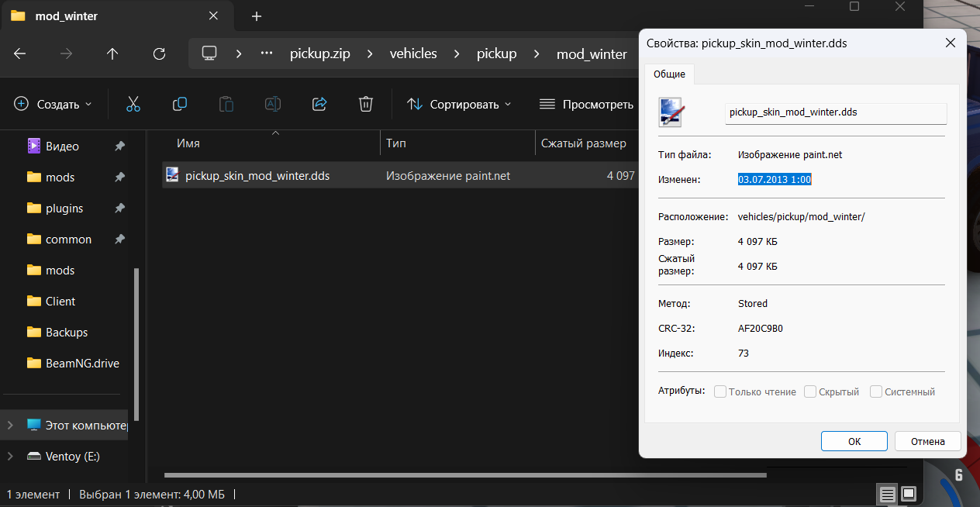980x507 pixels.
Task: Click the horizontal scrollbar in file list
Action: click(465, 475)
